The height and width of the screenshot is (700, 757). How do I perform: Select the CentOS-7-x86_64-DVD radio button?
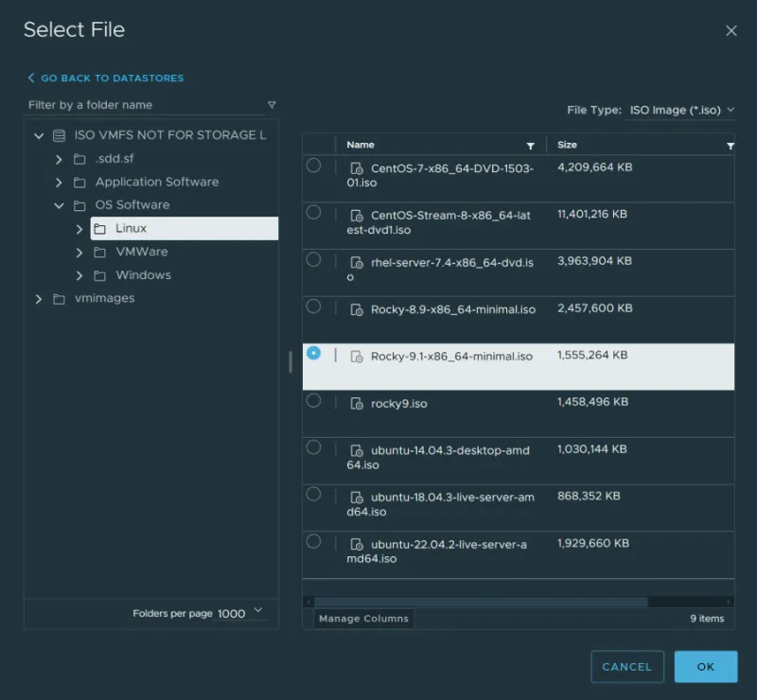click(x=313, y=166)
